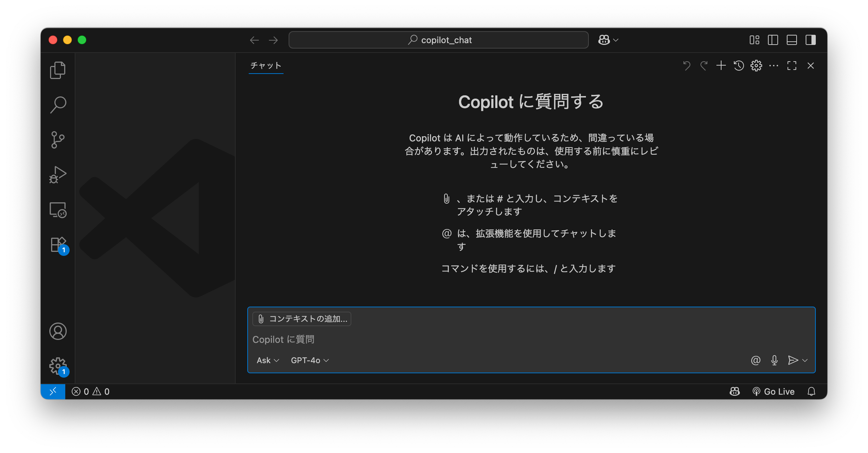Screen dimensions: 868x453
Task: Send the chat message
Action: [x=793, y=360]
